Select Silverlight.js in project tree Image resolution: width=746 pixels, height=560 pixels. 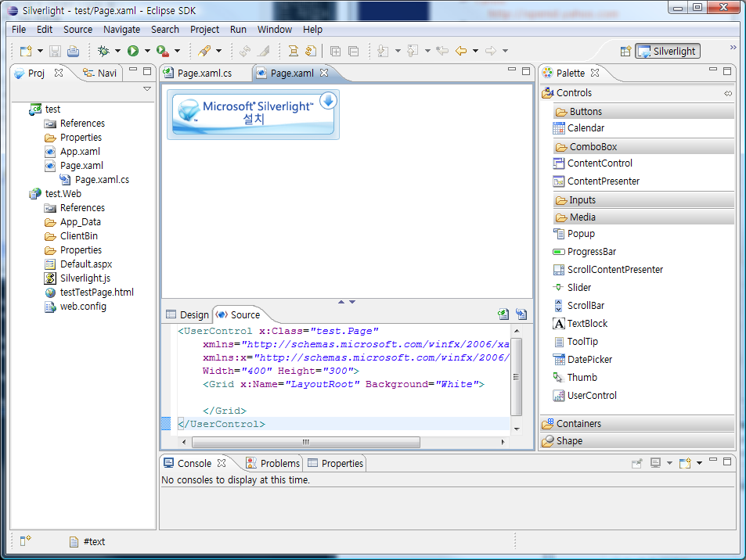[85, 278]
